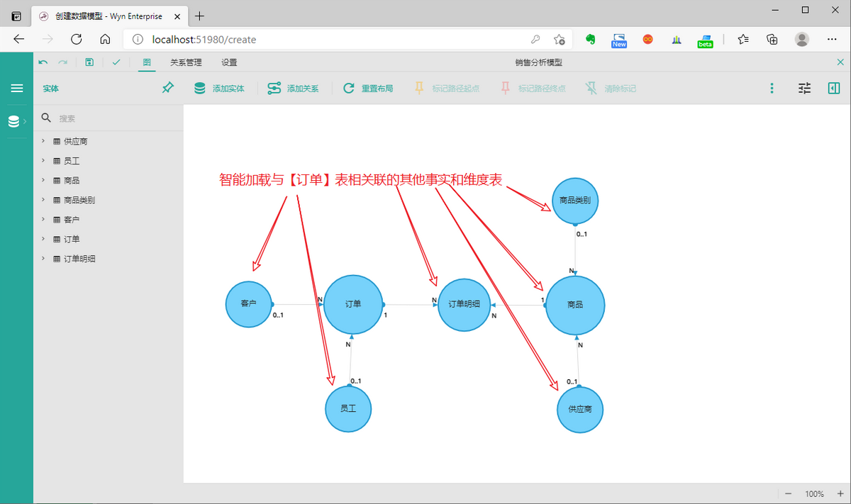Open the red infinity extension icon

pos(647,40)
